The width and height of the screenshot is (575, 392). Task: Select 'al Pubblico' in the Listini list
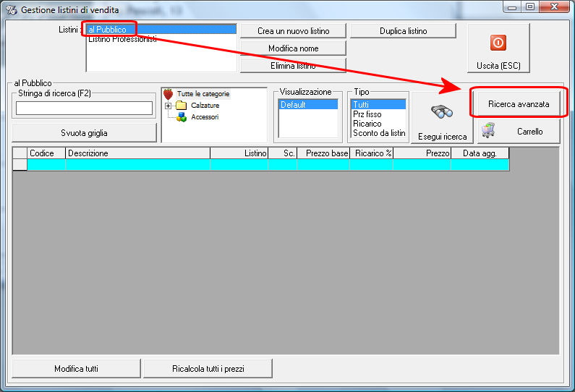pos(161,30)
